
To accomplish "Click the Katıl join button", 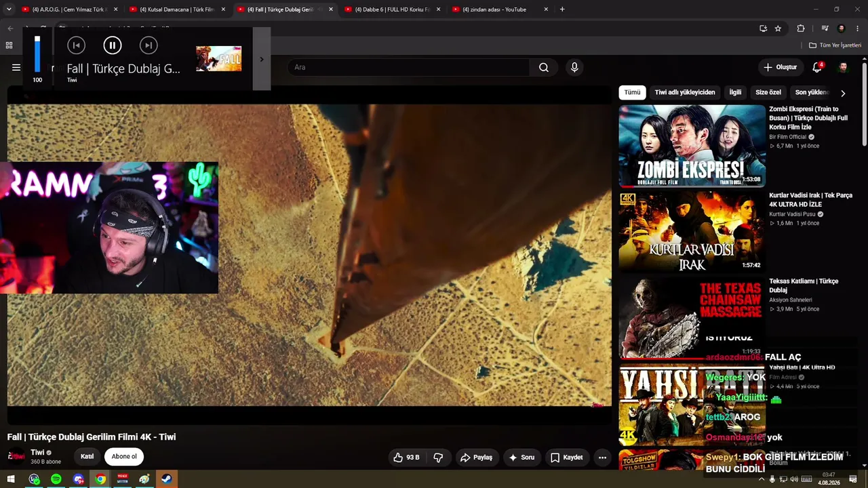I will pyautogui.click(x=87, y=457).
